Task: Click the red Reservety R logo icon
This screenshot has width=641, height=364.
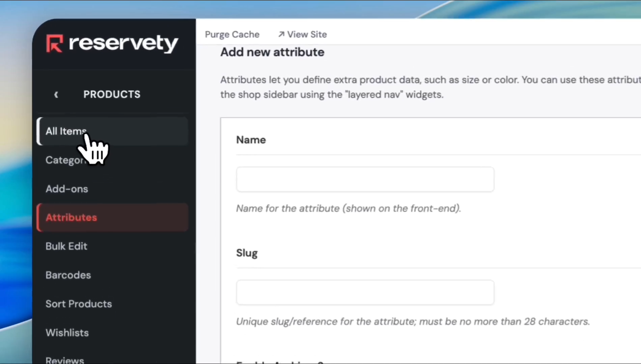Action: click(x=54, y=43)
